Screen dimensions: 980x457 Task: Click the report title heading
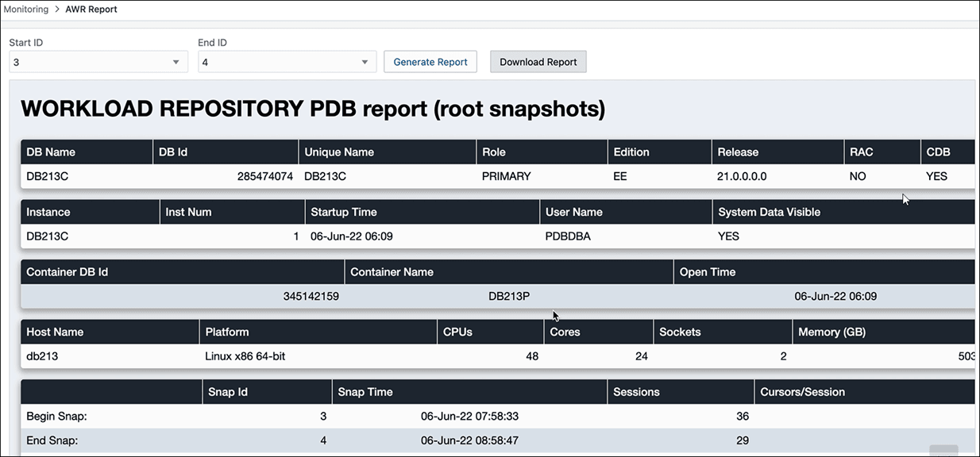(313, 109)
